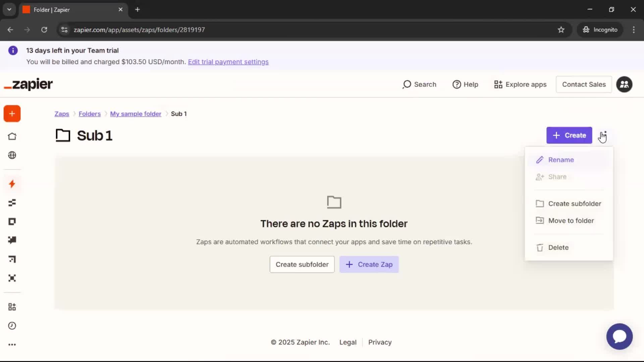Choose Create subfolder in the dropdown menu
Viewport: 644px width, 362px height.
pos(569,204)
